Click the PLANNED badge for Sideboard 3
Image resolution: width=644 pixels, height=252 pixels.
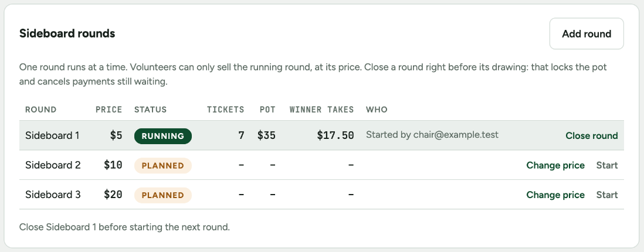[163, 195]
